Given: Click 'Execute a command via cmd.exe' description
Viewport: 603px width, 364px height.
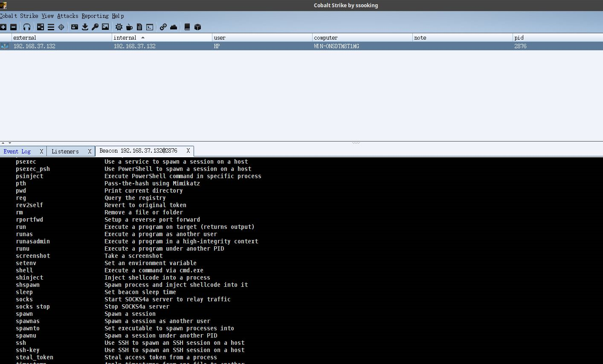Looking at the screenshot, I should (x=154, y=270).
